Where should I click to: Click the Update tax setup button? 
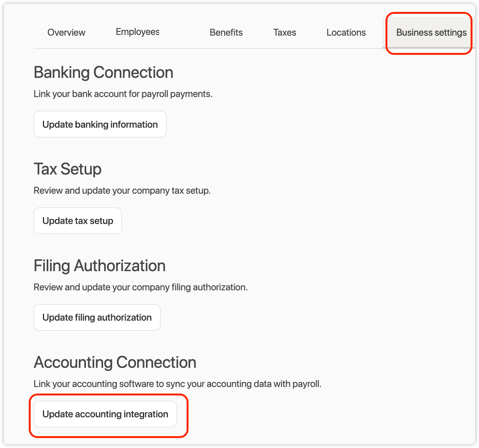[78, 221]
